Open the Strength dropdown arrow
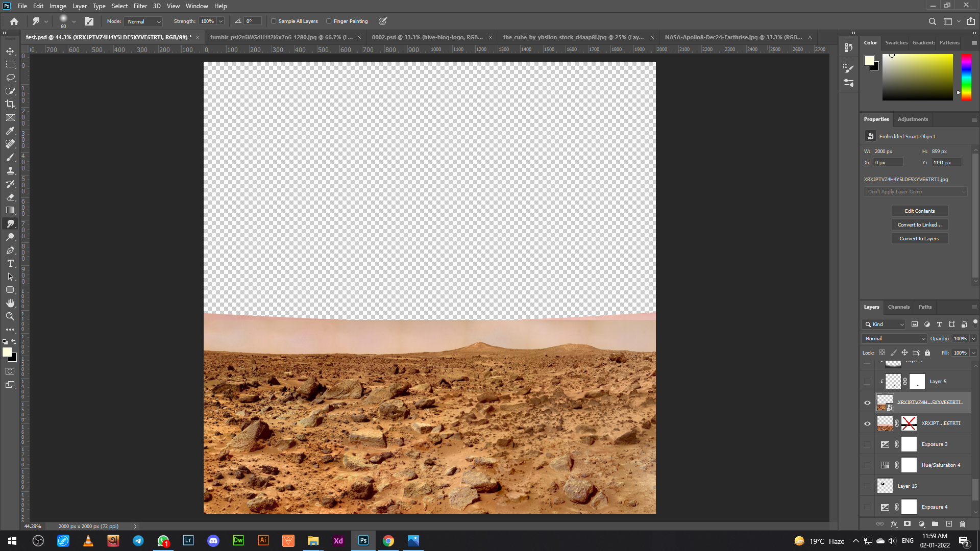This screenshot has height=551, width=980. 221,21
